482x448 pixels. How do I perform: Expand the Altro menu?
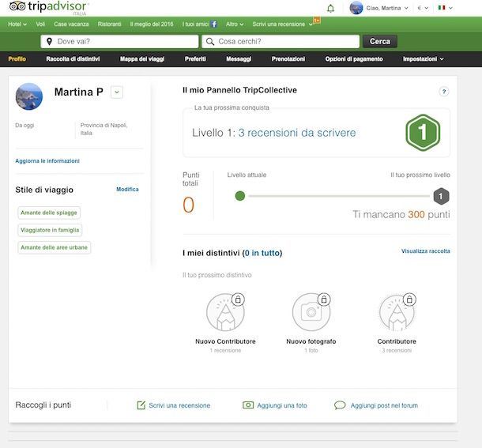(235, 24)
